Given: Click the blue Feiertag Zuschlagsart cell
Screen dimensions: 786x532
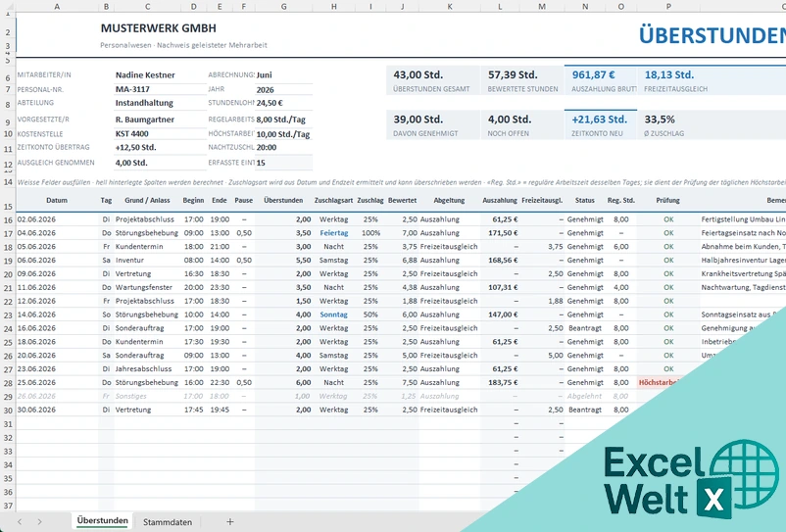Looking at the screenshot, I should point(334,233).
